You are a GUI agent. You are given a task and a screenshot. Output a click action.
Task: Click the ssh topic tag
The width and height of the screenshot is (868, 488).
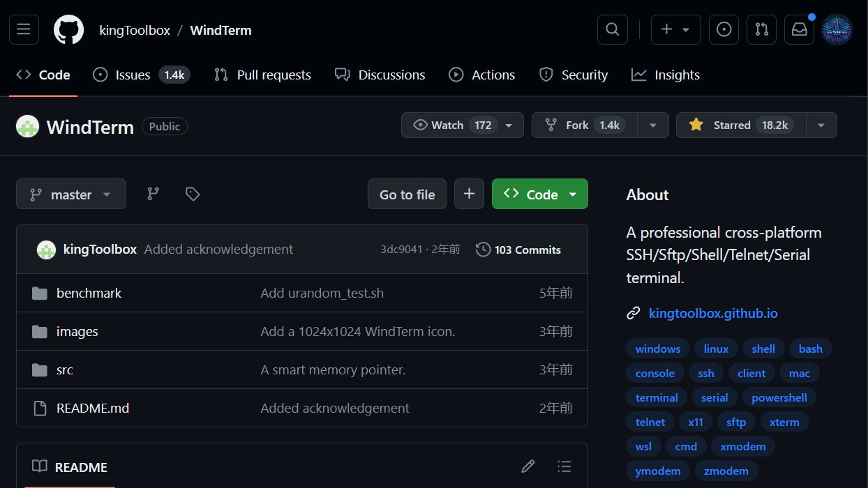point(706,374)
